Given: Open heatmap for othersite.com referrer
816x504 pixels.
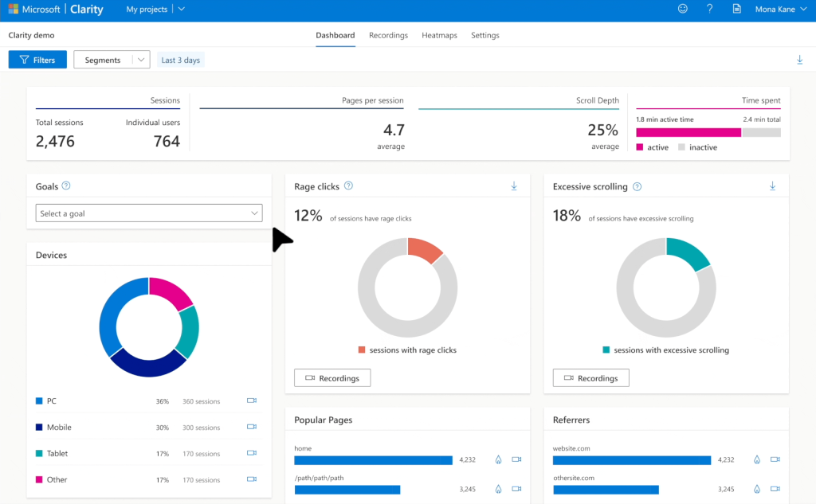Looking at the screenshot, I should click(x=757, y=489).
